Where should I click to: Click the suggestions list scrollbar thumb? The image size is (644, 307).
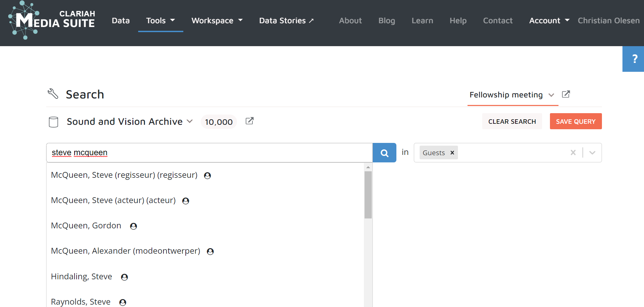point(368,195)
